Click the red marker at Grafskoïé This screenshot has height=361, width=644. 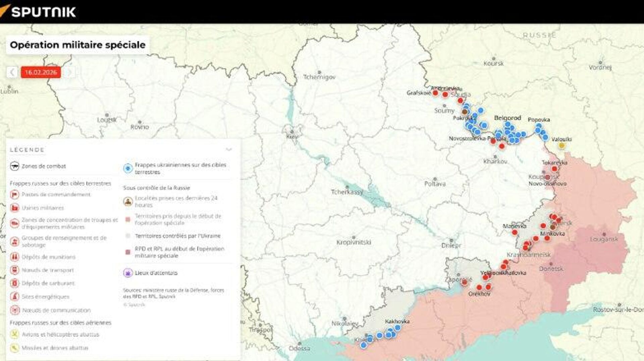[x=435, y=93]
